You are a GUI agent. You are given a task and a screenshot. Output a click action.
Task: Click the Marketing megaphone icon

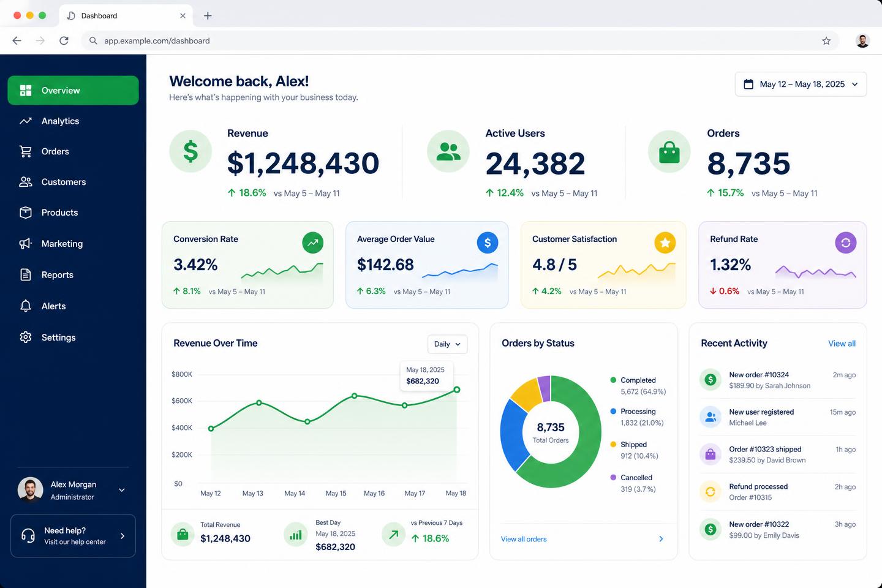click(26, 244)
